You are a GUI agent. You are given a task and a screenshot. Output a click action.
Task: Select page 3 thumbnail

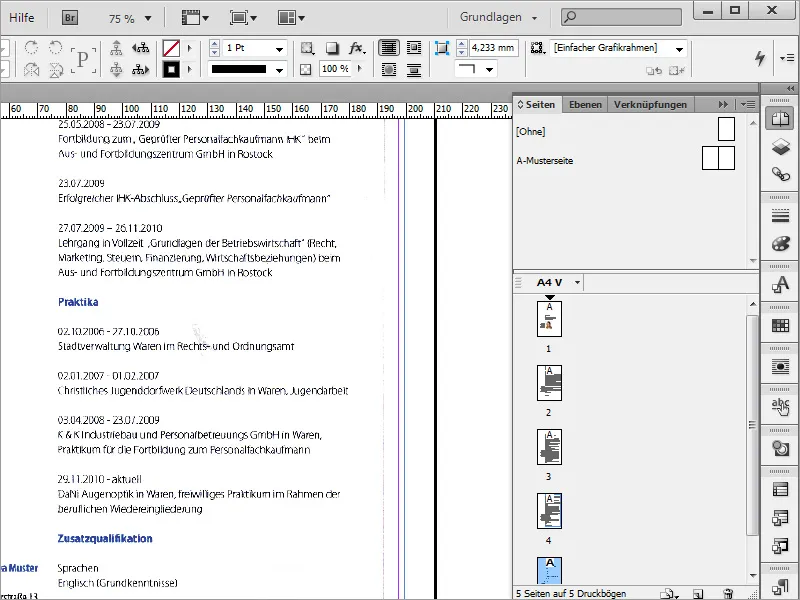549,447
